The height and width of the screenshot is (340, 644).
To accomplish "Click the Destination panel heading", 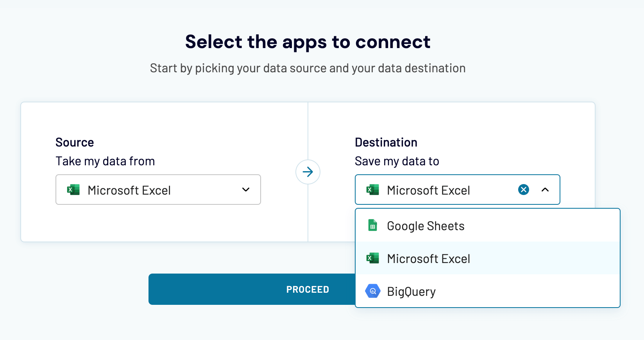I will click(386, 142).
